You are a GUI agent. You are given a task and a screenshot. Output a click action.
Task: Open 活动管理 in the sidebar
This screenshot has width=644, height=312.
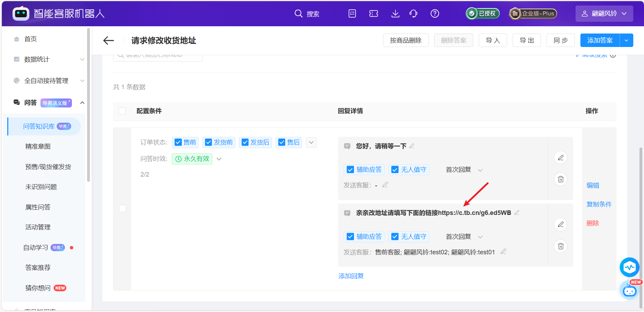38,227
